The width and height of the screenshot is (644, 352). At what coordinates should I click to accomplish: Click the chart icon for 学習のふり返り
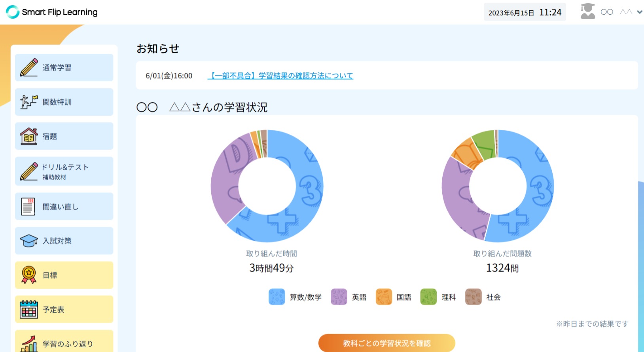coord(29,343)
